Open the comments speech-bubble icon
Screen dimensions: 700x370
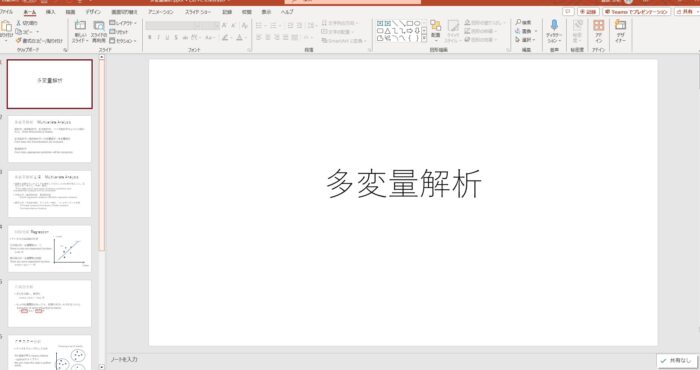568,12
